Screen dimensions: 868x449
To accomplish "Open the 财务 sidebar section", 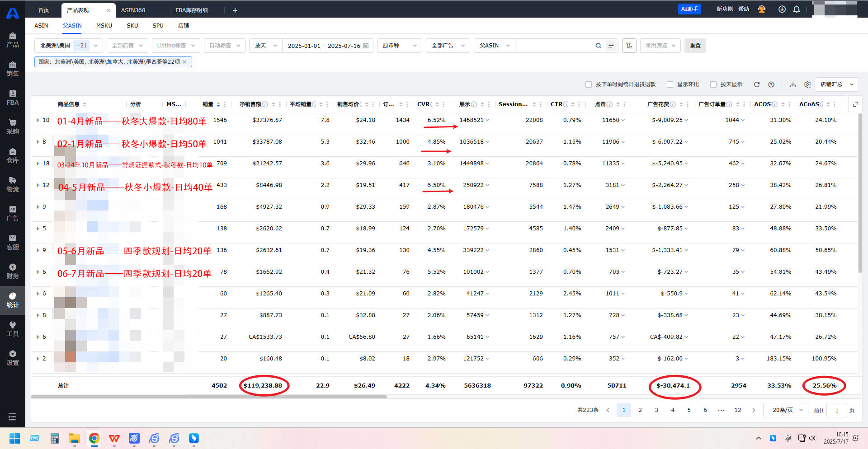I will pyautogui.click(x=13, y=271).
